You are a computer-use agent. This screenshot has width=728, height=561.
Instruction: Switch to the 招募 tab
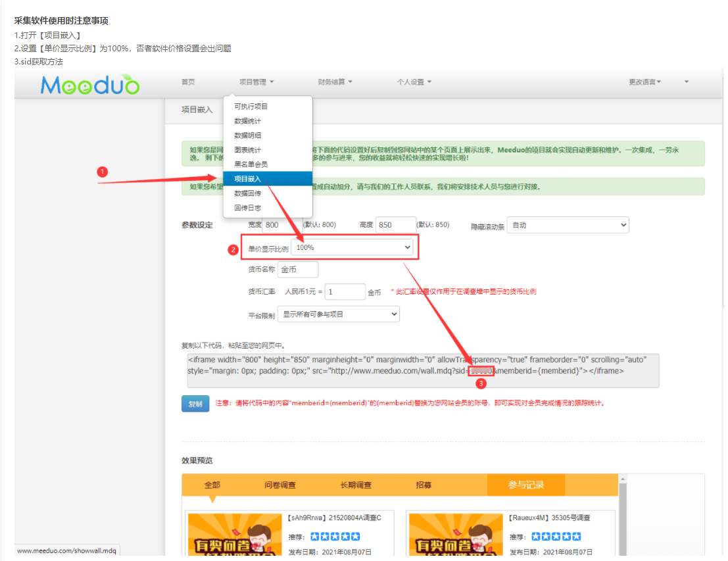tap(424, 485)
